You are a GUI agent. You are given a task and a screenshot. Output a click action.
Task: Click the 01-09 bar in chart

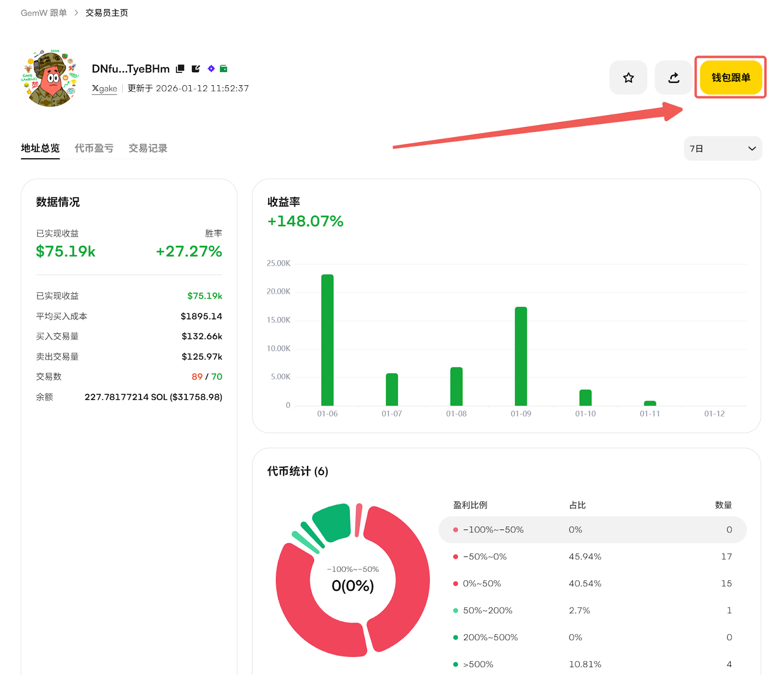click(520, 356)
